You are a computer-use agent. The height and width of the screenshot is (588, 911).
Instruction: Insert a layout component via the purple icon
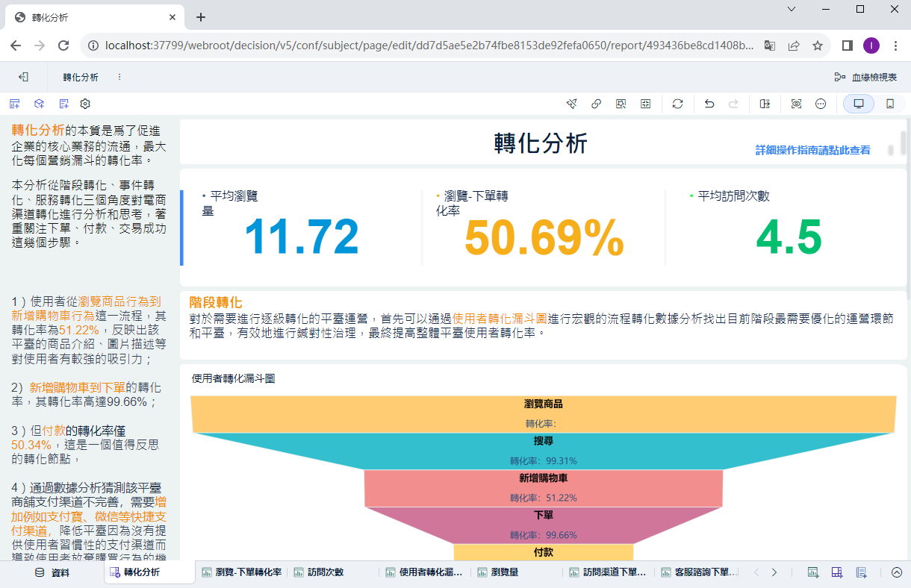(836, 572)
